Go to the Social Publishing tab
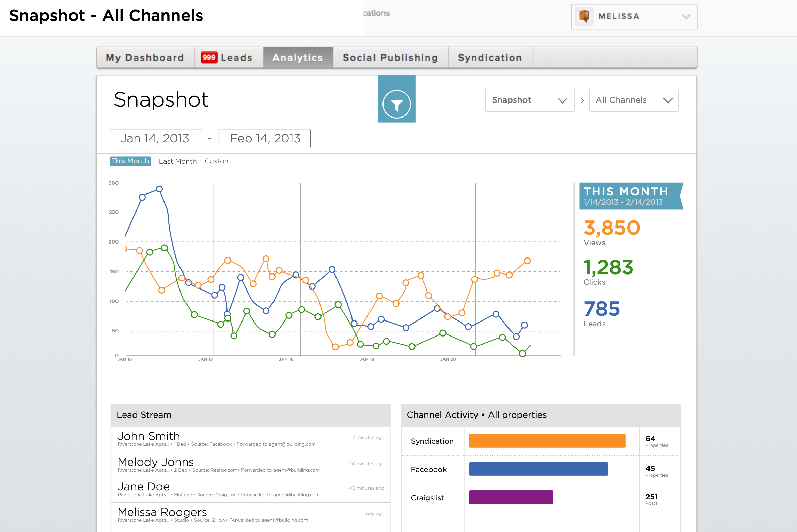797x532 pixels. click(390, 58)
